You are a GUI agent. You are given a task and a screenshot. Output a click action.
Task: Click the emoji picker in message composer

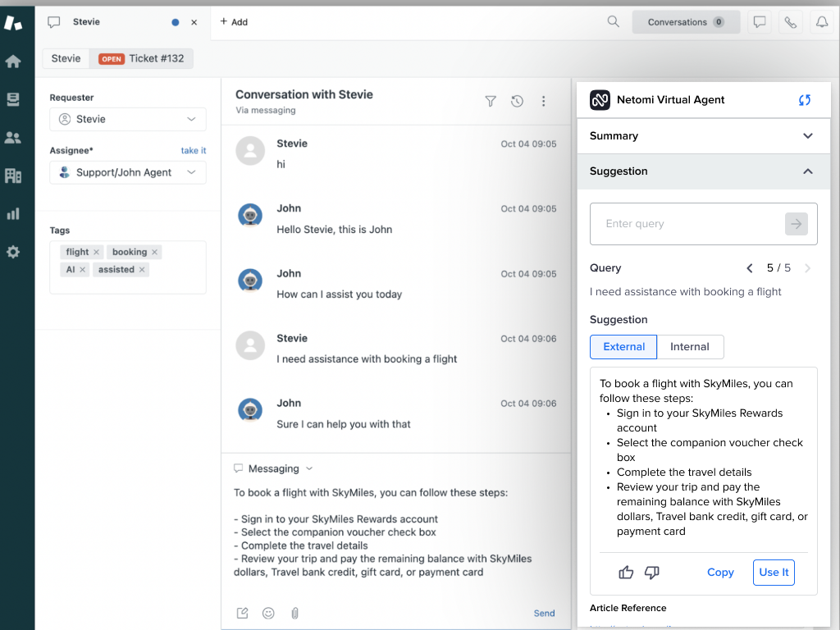(268, 613)
